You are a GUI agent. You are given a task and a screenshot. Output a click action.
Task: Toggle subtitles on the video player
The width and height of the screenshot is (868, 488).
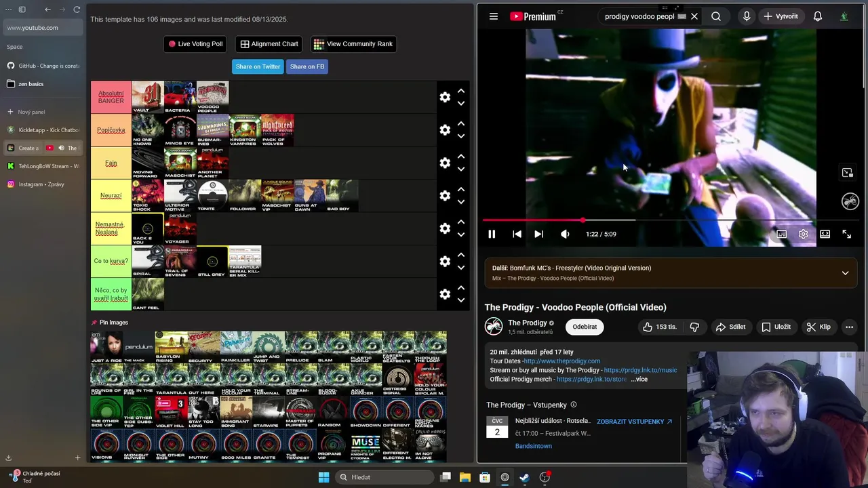781,234
